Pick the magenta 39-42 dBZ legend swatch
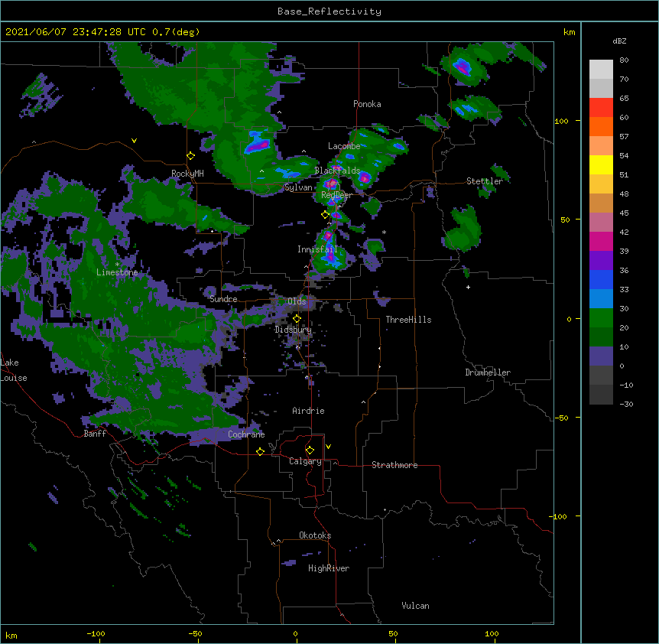This screenshot has height=644, width=659. tap(601, 241)
